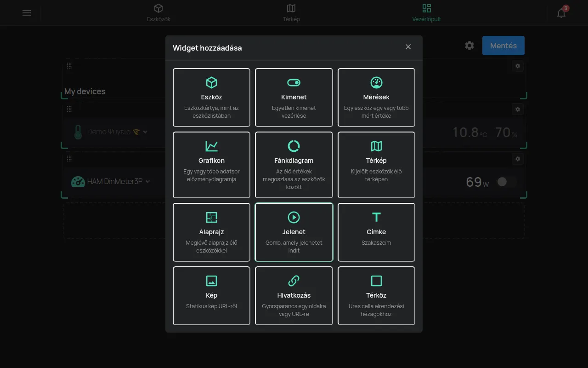Choose the Kép image widget
This screenshot has height=368, width=588.
pyautogui.click(x=211, y=296)
